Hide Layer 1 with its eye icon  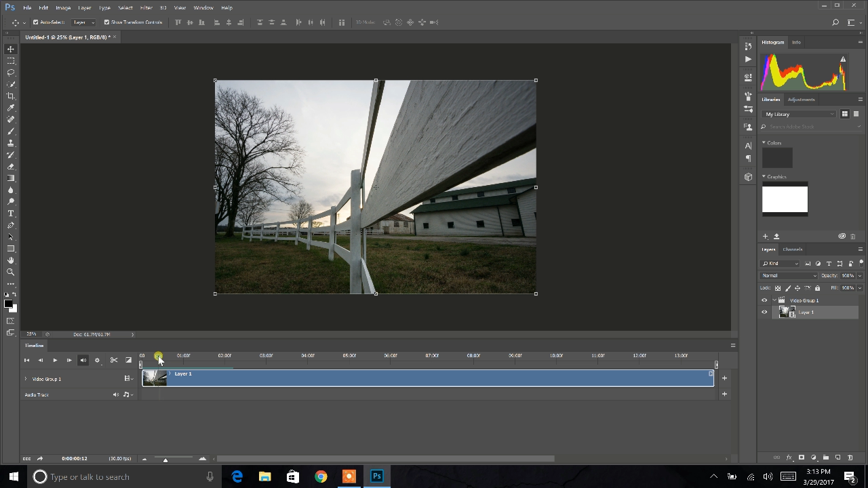[x=764, y=312]
